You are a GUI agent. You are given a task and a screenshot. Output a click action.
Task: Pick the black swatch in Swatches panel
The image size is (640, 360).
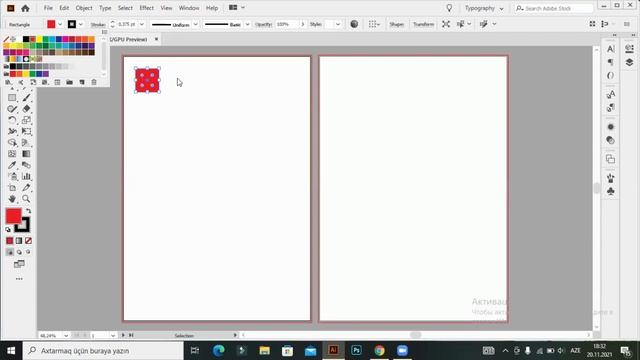tap(26, 39)
